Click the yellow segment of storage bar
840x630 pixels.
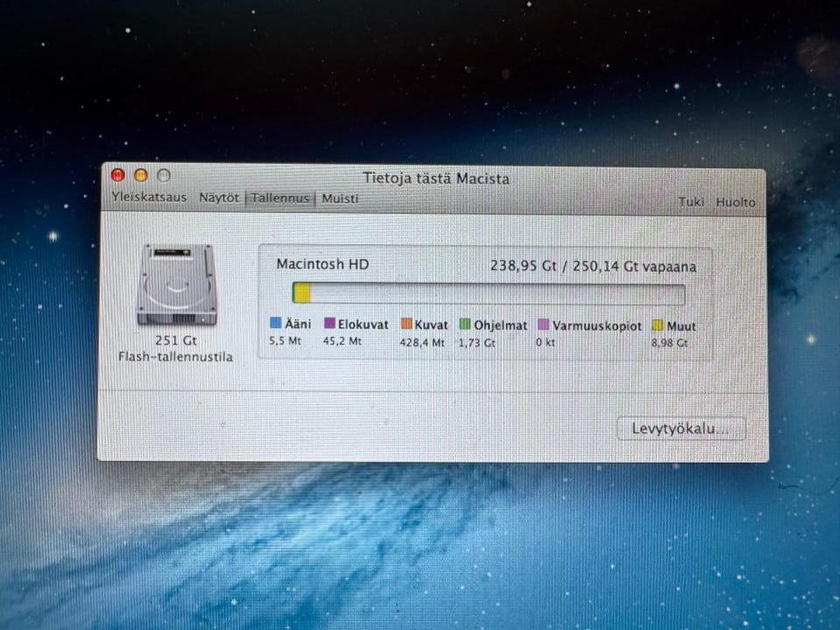coord(302,293)
